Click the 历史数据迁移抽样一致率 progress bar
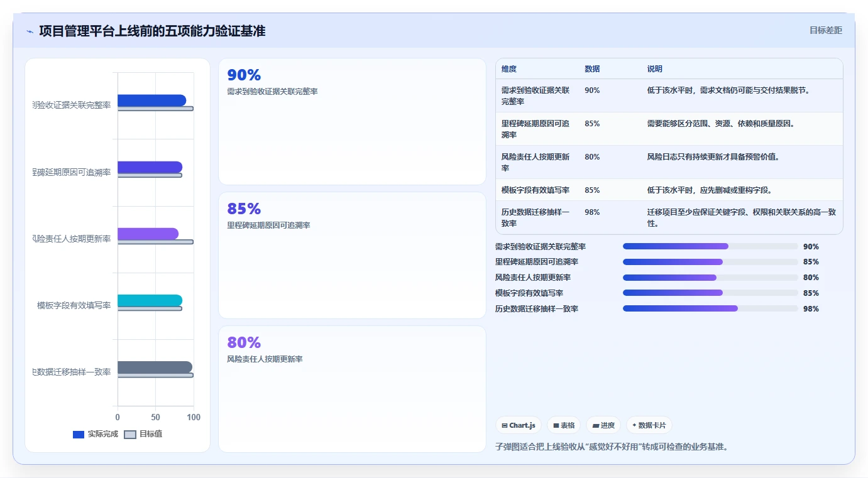 point(710,308)
